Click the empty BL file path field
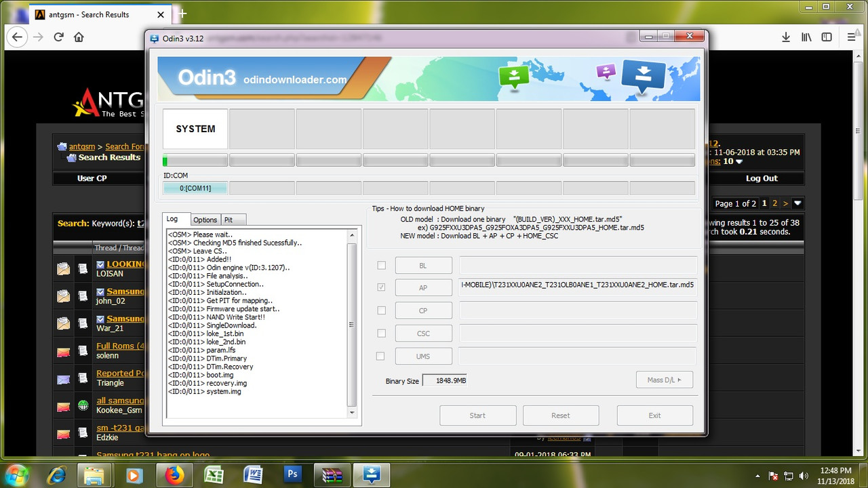 [x=578, y=265]
